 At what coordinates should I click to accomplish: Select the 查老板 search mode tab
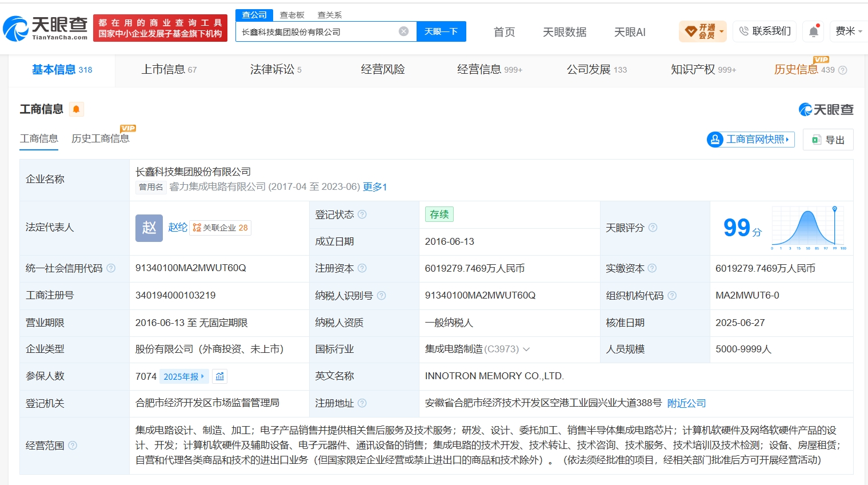tap(292, 15)
